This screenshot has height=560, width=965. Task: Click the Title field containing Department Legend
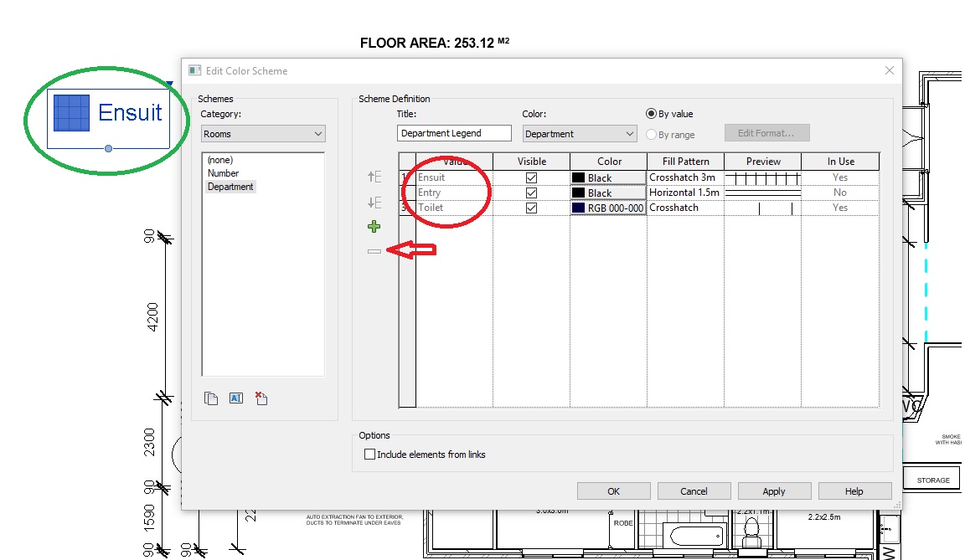point(453,132)
